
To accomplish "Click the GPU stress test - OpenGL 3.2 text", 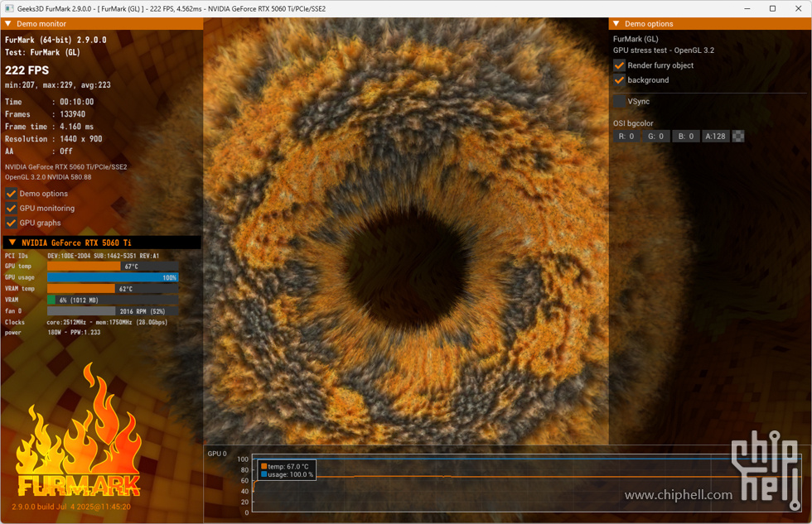I will pyautogui.click(x=664, y=50).
